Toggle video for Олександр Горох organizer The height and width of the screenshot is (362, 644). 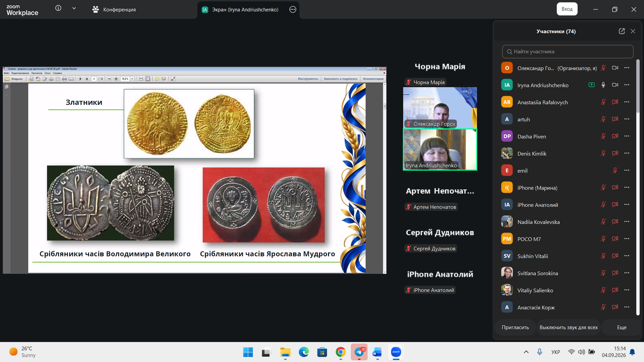coord(615,68)
